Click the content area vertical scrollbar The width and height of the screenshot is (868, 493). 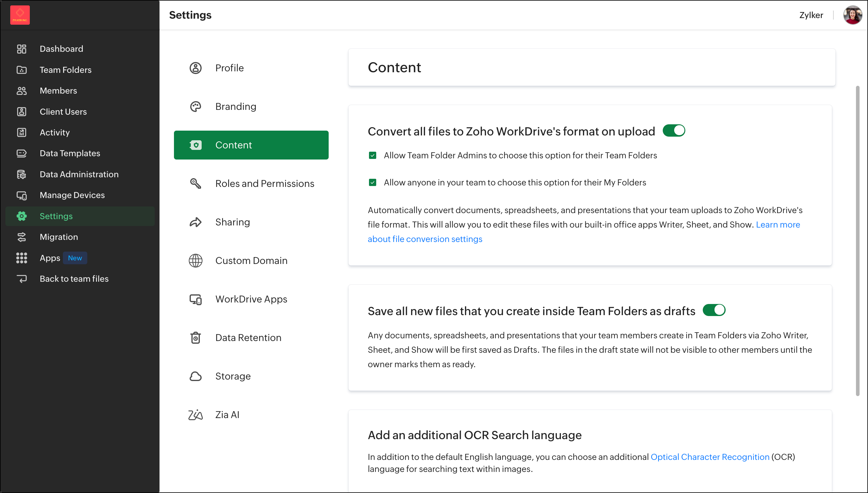click(857, 241)
